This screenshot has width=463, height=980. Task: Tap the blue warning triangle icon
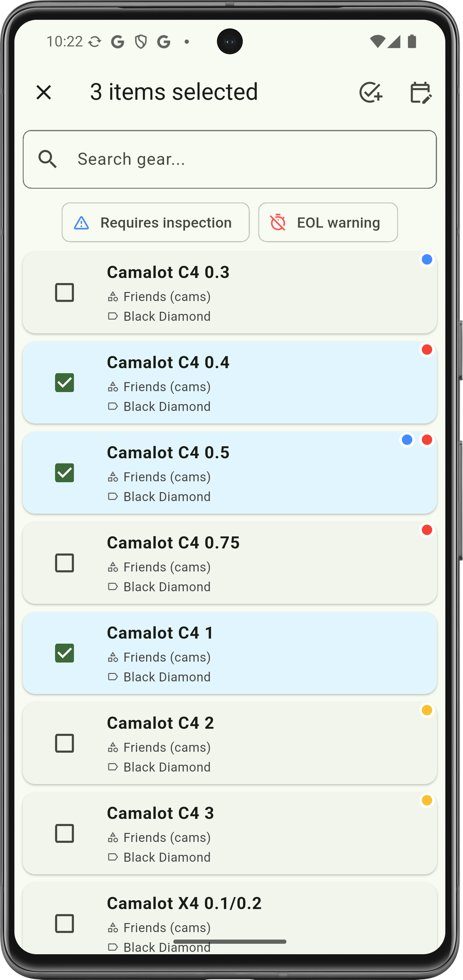tap(82, 223)
